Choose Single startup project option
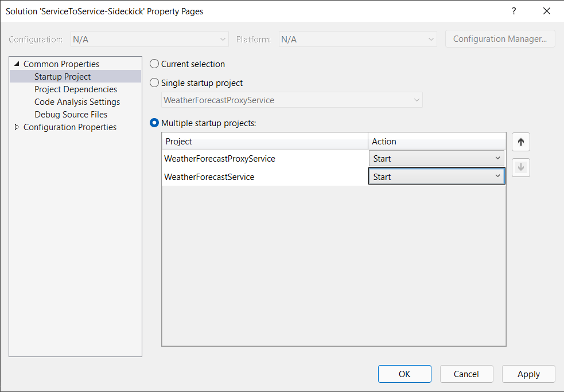The width and height of the screenshot is (564, 392). [154, 83]
